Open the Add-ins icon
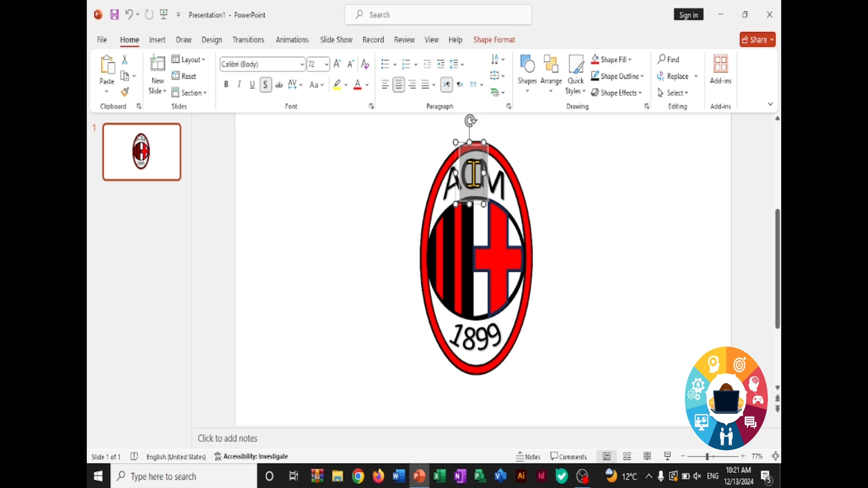868x488 pixels. pos(721,64)
